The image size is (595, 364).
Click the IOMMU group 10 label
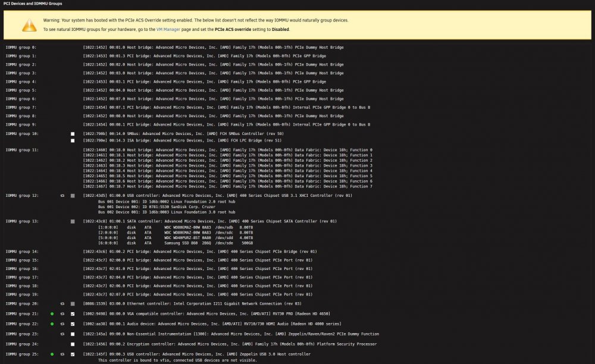tap(22, 134)
